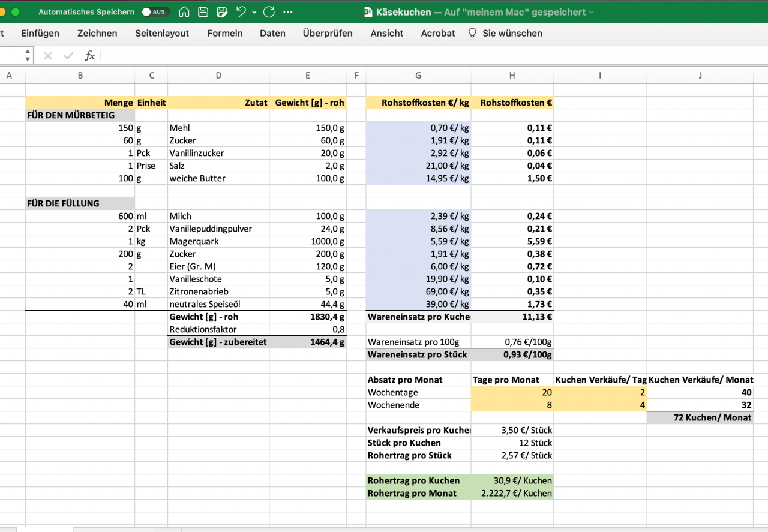Image resolution: width=768 pixels, height=532 pixels.
Task: Open the Formeln ribbon tab
Action: [225, 33]
